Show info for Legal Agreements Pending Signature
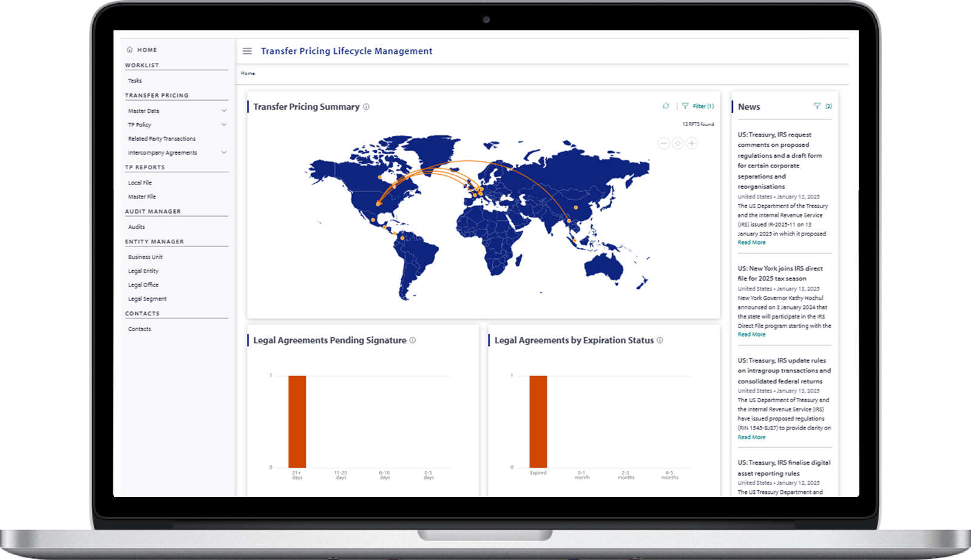The width and height of the screenshot is (971, 560). [413, 340]
